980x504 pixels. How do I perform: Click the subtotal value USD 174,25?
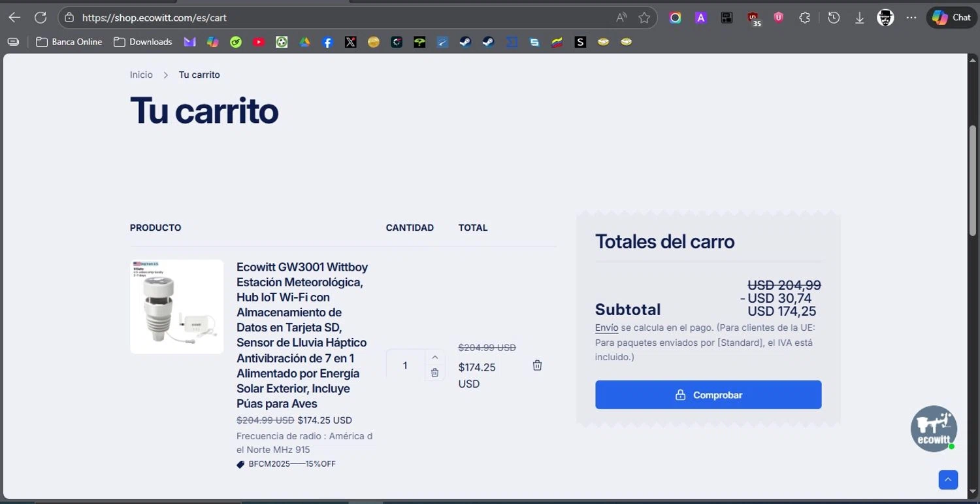[782, 311]
